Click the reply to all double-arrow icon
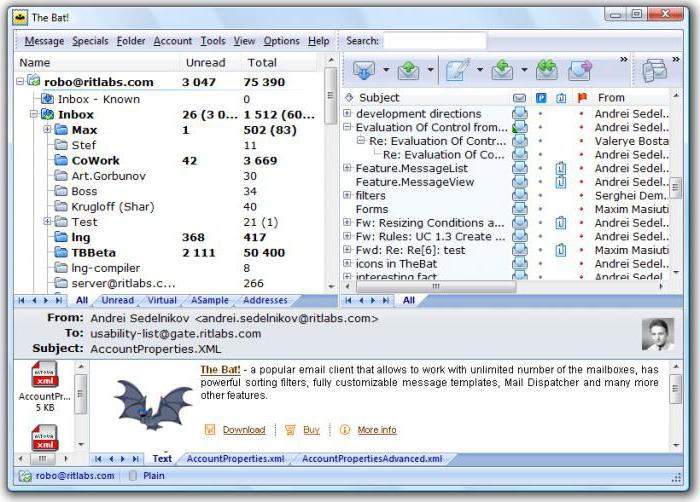This screenshot has width=700, height=502. point(547,70)
